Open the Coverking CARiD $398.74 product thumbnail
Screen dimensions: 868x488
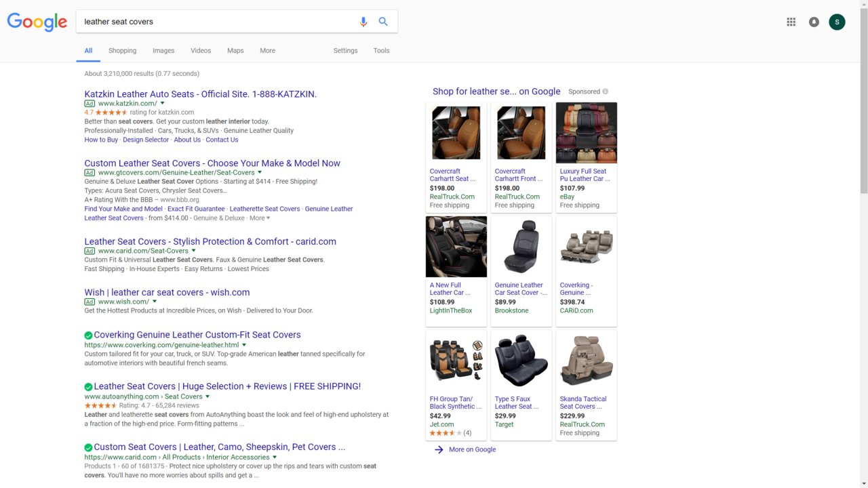pyautogui.click(x=587, y=247)
